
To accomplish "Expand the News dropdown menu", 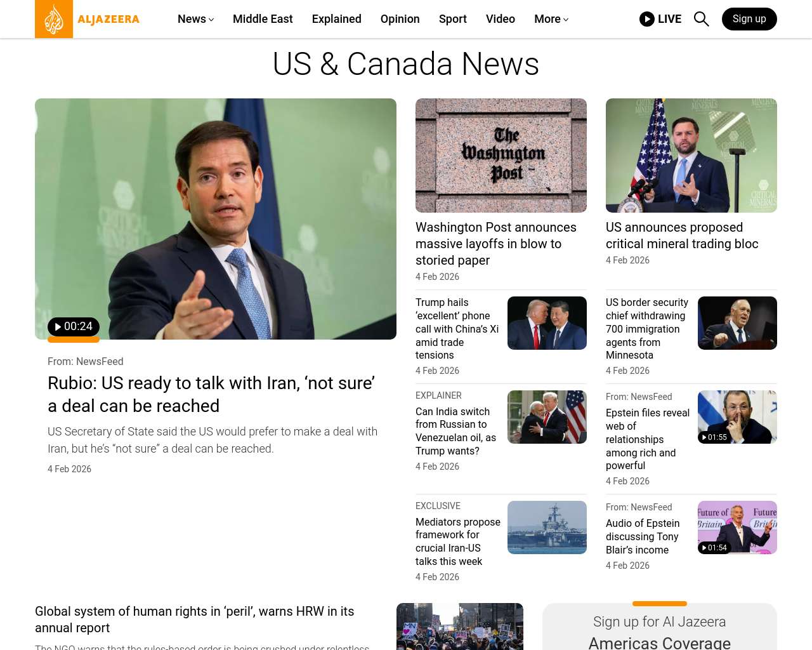I will [195, 19].
